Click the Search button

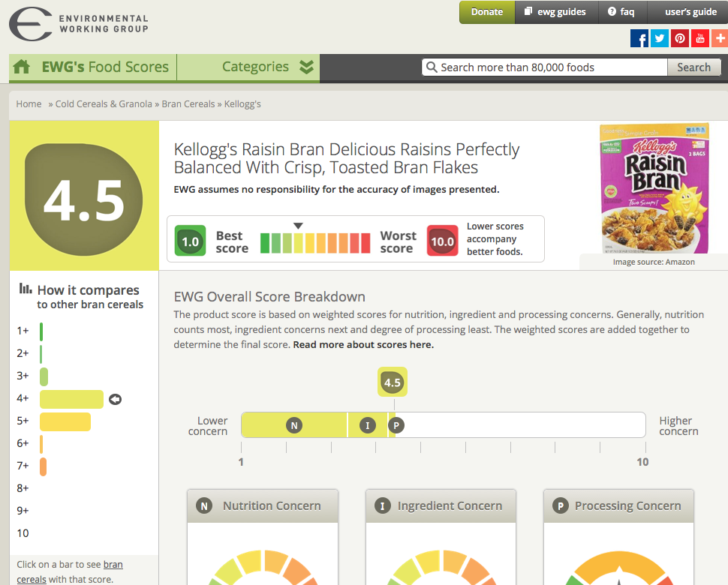(693, 67)
